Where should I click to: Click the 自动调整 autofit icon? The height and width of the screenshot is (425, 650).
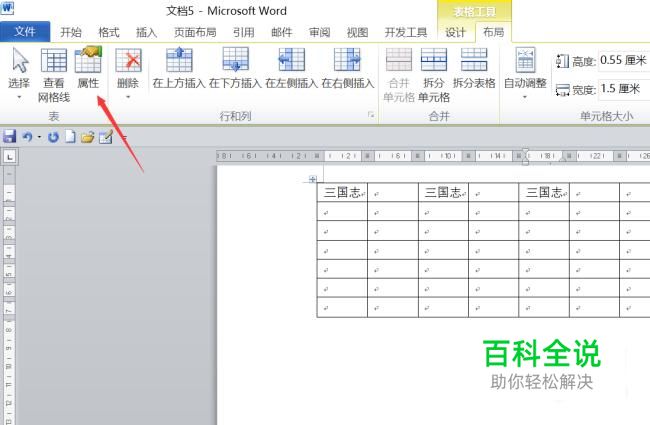[x=525, y=60]
